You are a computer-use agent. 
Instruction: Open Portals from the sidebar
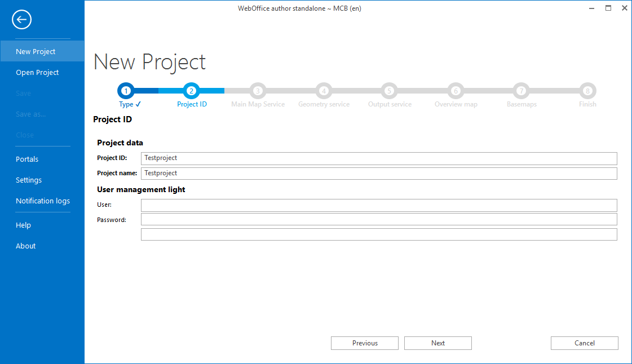point(27,159)
